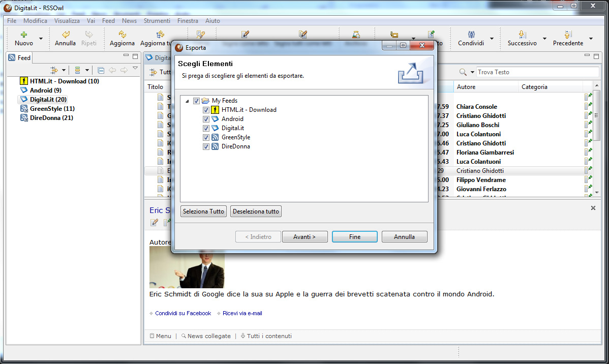Viewport: 609px width, 364px height.
Task: Maximize the news list panel
Action: [x=596, y=56]
